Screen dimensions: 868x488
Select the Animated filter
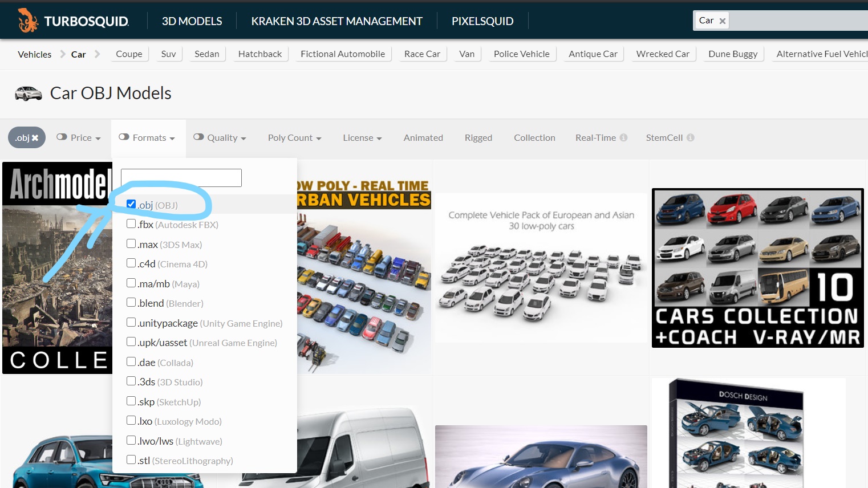pos(423,137)
